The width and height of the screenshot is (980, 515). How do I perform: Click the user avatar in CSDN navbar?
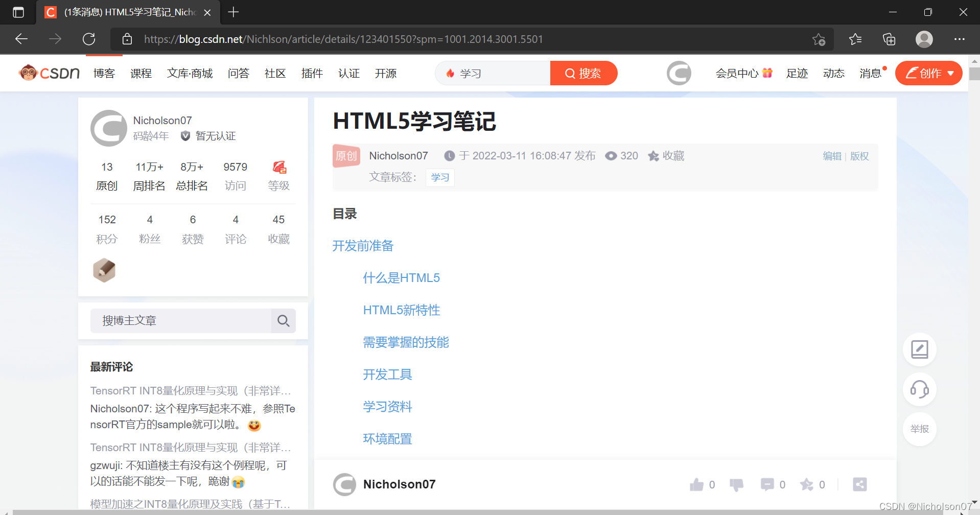pyautogui.click(x=679, y=73)
